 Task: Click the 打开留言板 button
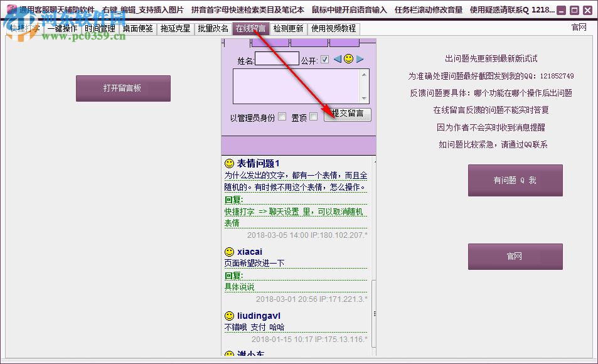(x=122, y=88)
